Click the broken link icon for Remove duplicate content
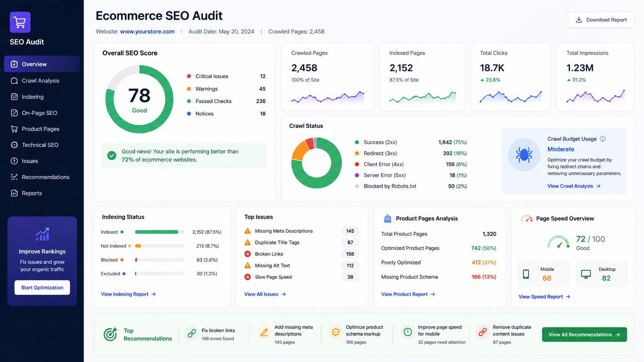 (482, 332)
